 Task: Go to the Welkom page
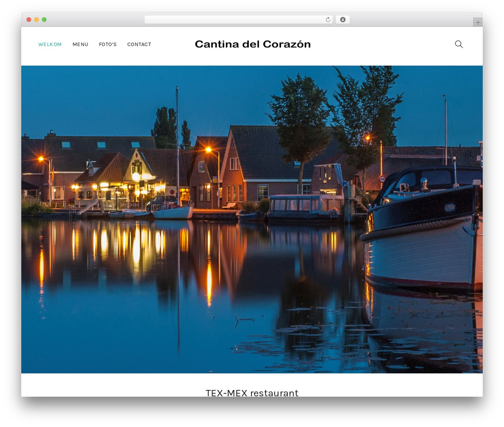click(x=50, y=45)
